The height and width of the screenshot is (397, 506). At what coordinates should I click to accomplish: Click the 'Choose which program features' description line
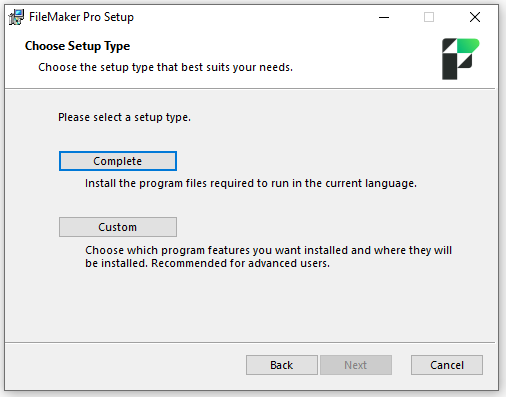point(268,250)
